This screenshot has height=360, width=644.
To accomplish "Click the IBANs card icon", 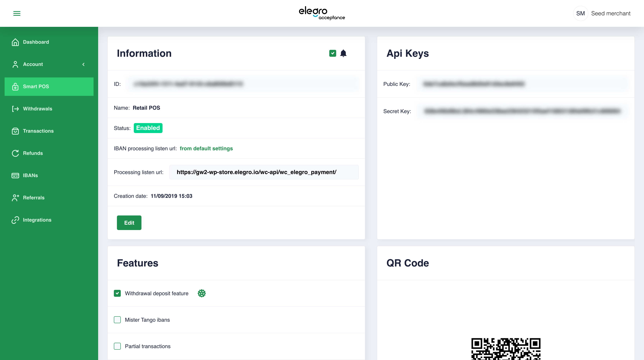I will point(15,176).
